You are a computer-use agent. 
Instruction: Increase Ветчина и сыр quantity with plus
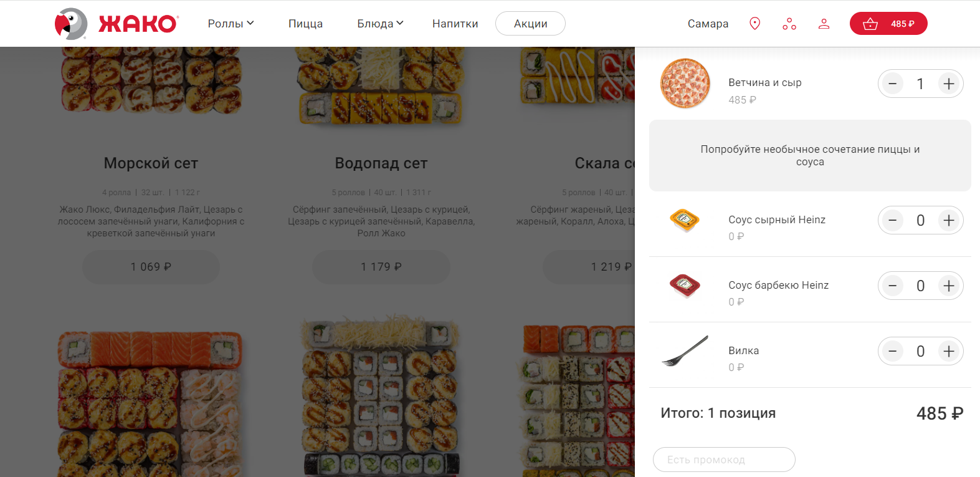tap(949, 84)
